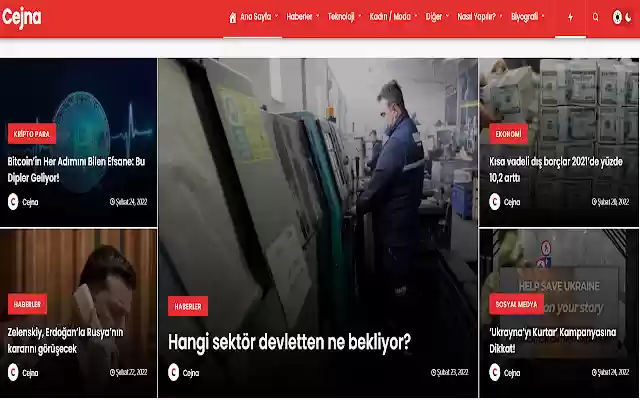Click HABERLER badge on Hangi sektör article
640x400 pixels.
188,306
